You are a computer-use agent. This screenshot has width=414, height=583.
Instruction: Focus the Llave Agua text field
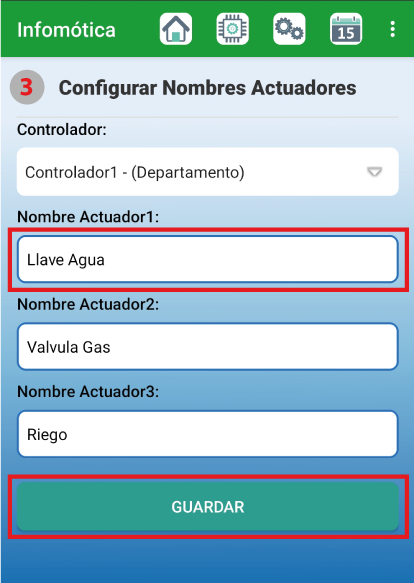(x=208, y=260)
